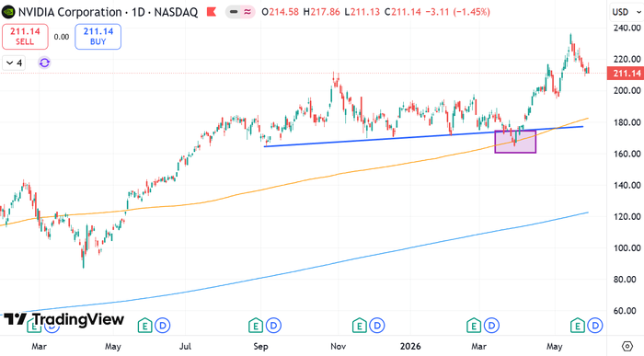Screen dimensions: 644x356
Task: Click the red 211.14 SELL button
Action: [25, 37]
